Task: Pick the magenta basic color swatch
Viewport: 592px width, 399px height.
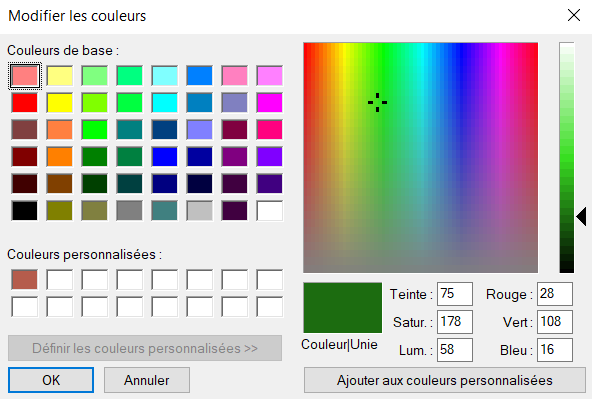Action: click(270, 103)
